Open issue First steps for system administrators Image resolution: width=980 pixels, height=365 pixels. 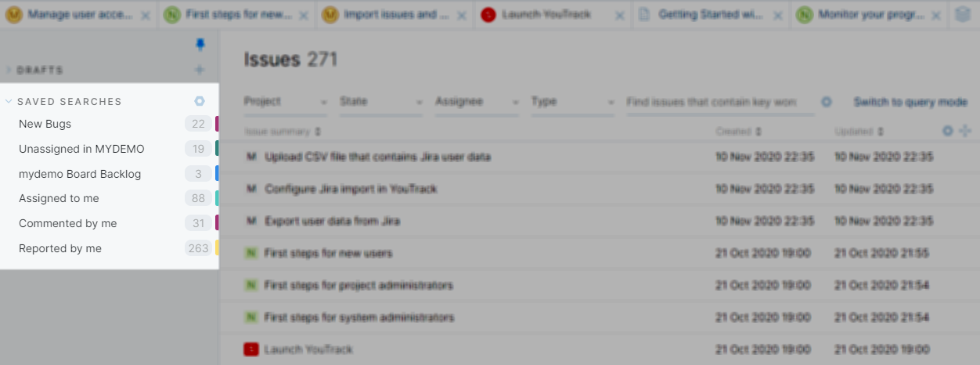coord(359,317)
